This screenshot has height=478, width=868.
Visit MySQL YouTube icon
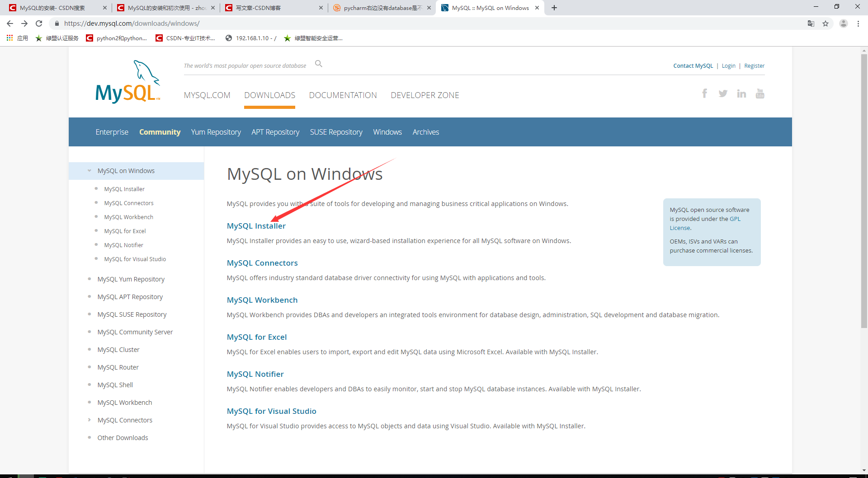pos(760,94)
